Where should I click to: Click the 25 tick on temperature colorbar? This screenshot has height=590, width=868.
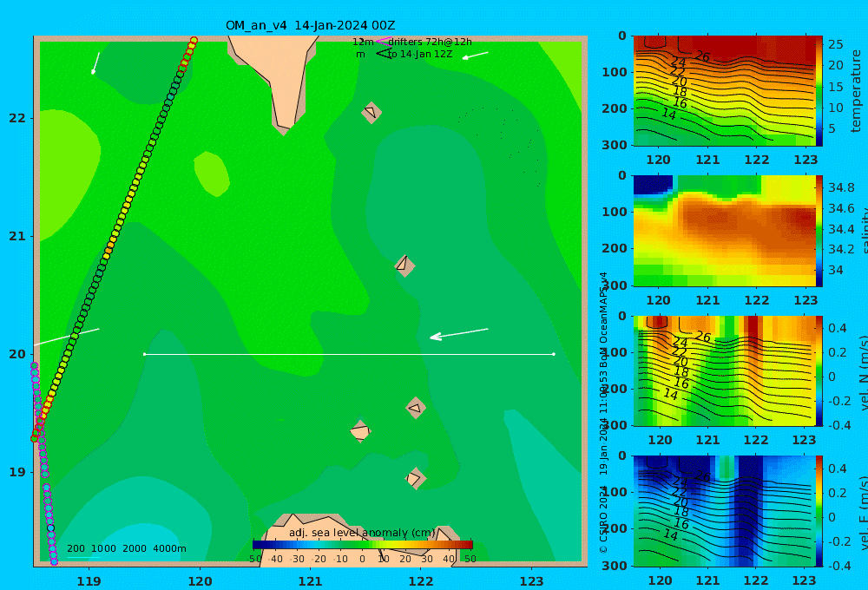point(836,44)
